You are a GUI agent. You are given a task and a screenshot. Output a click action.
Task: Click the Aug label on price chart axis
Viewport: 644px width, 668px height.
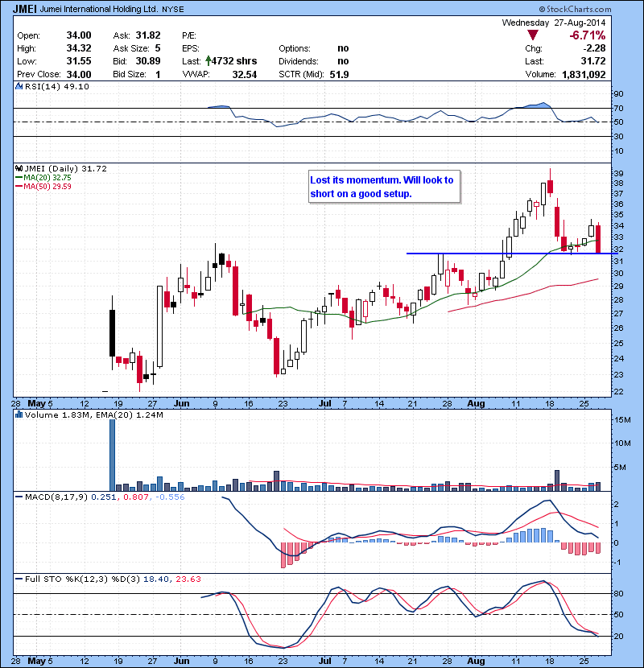click(476, 403)
